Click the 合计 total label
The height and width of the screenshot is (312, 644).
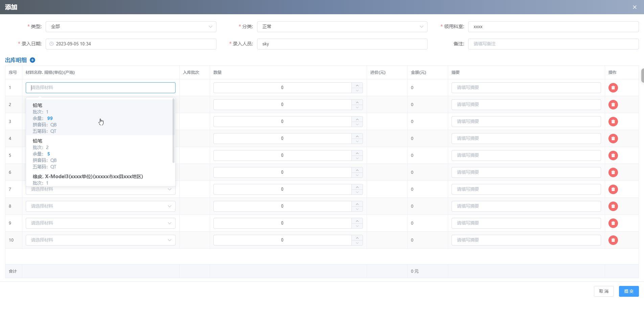[x=13, y=271]
